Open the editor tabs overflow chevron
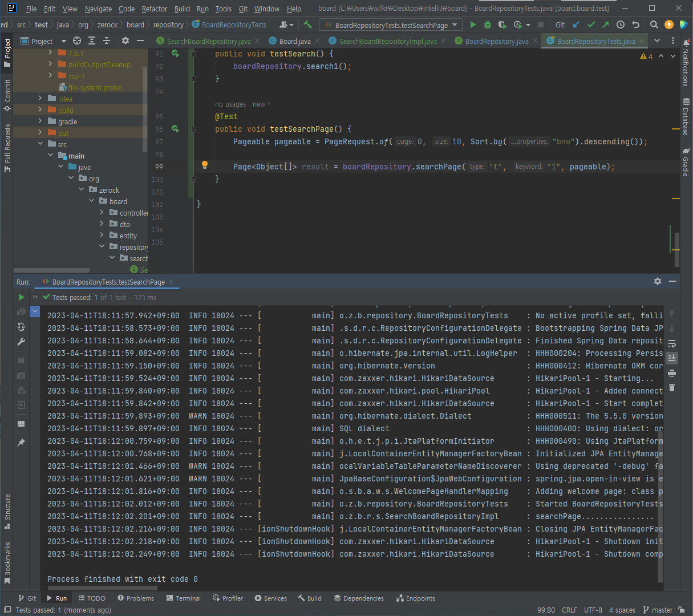The height and width of the screenshot is (616, 693). point(657,40)
